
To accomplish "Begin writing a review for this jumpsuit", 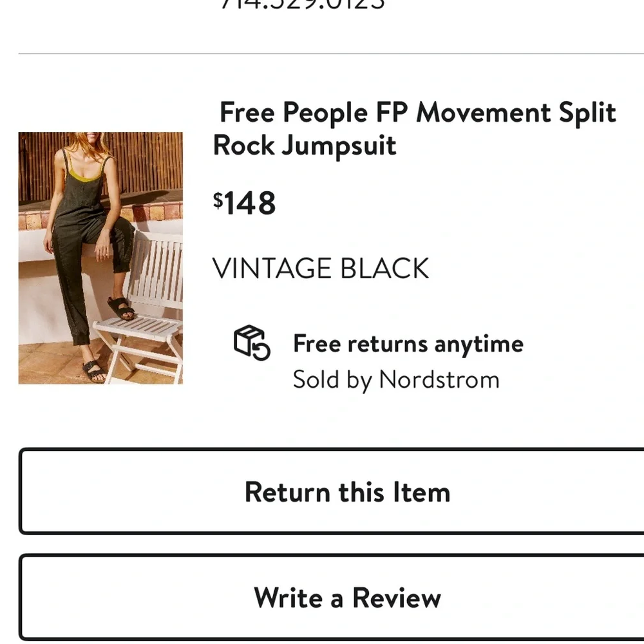I will pos(346,598).
